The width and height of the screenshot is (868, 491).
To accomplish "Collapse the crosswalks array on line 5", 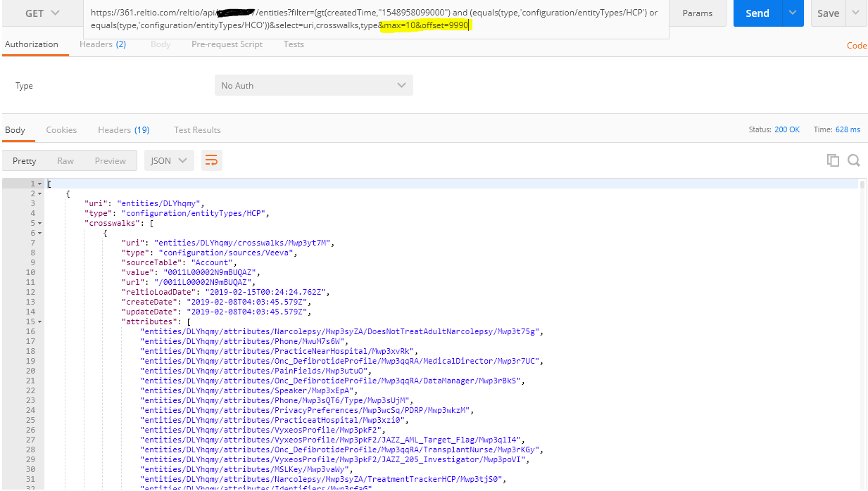I will 39,223.
